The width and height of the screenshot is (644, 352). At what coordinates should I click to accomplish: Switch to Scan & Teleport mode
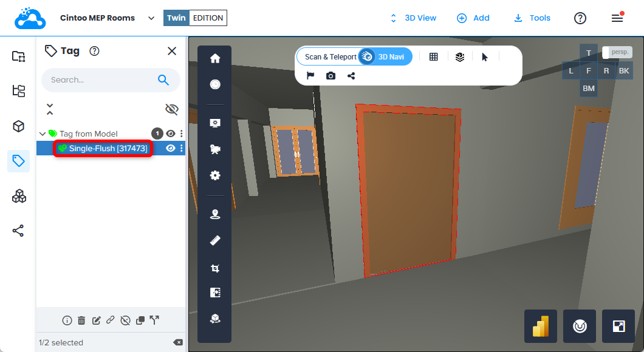point(331,57)
